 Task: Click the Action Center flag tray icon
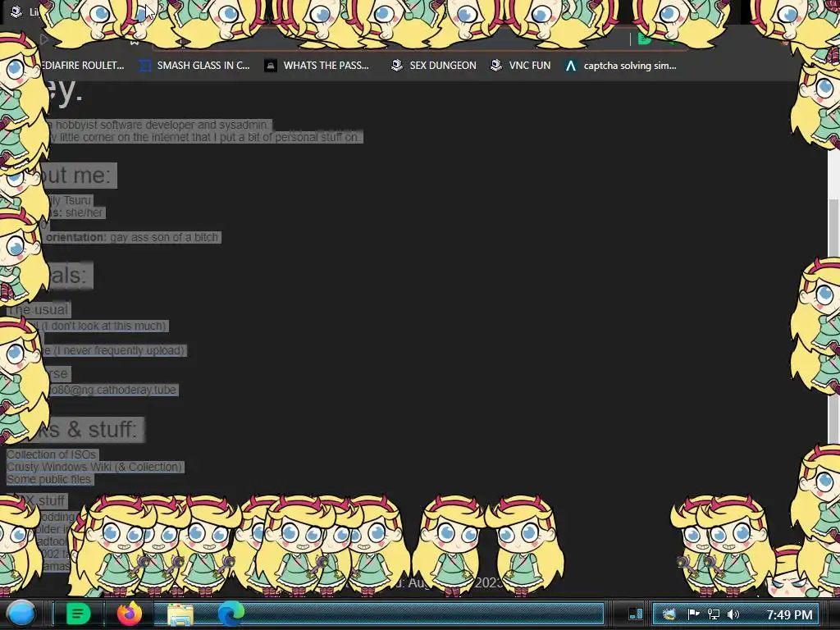point(693,614)
